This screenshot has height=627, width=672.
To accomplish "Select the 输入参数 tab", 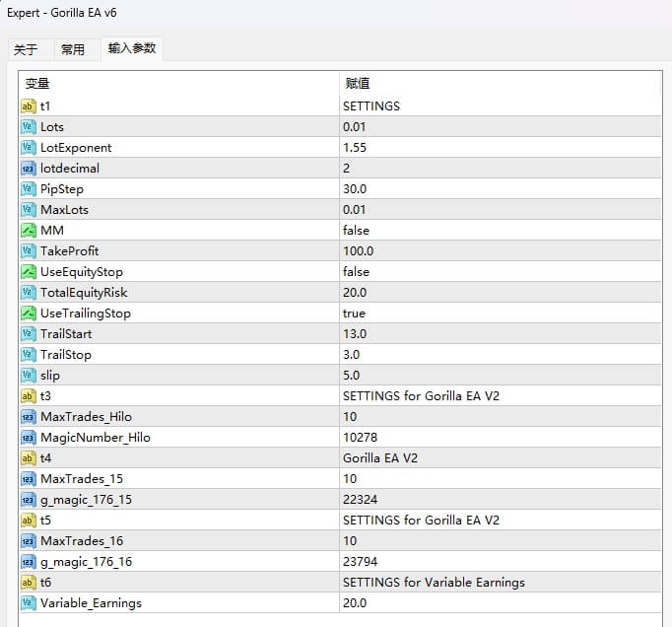I will (x=131, y=48).
